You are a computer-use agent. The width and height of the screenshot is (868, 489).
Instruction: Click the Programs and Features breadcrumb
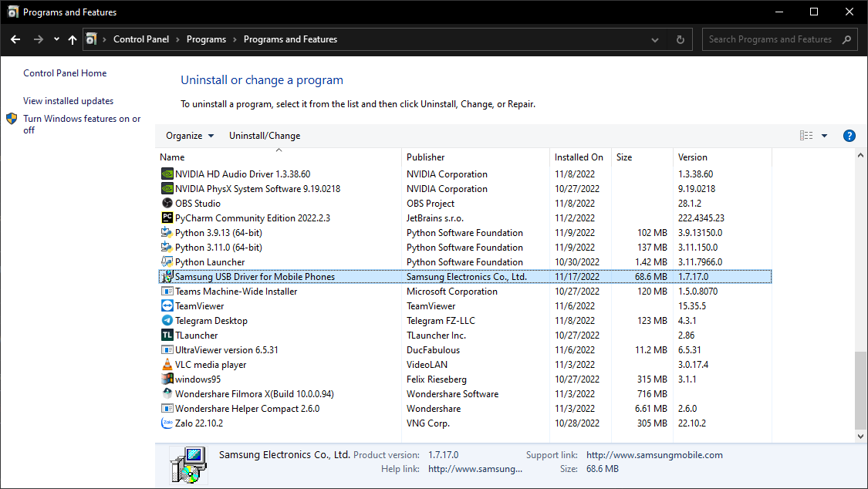tap(290, 39)
